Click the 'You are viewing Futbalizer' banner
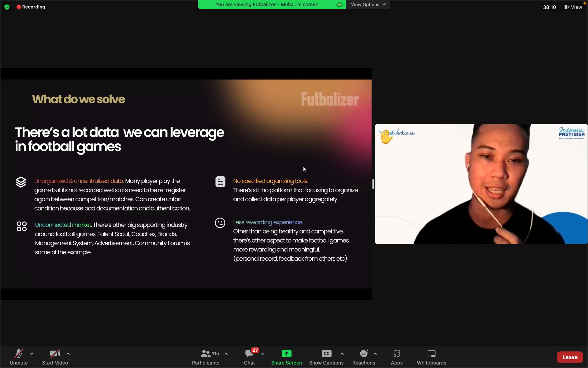The height and width of the screenshot is (368, 588). tap(267, 4)
